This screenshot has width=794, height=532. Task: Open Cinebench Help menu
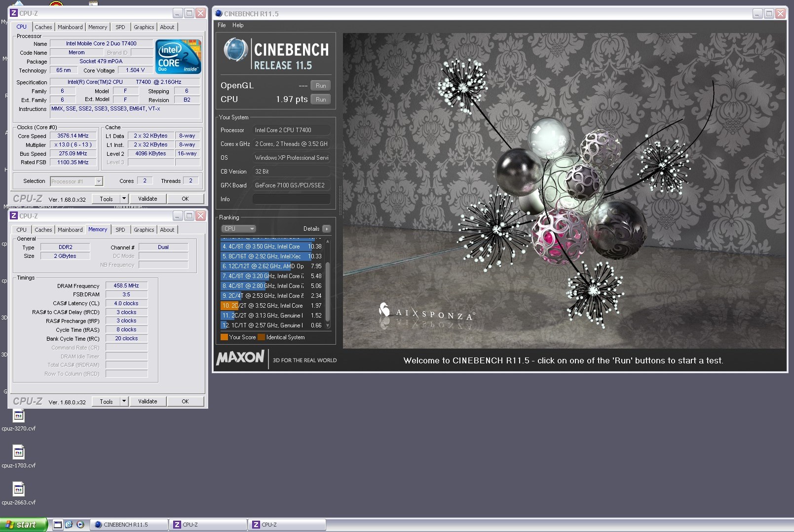click(x=238, y=25)
